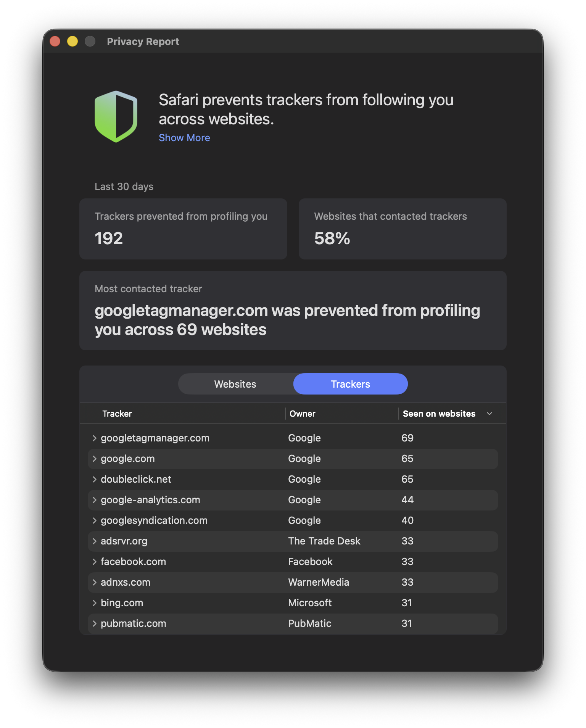This screenshot has height=728, width=586.
Task: Click the Tracker column header
Action: pyautogui.click(x=117, y=414)
